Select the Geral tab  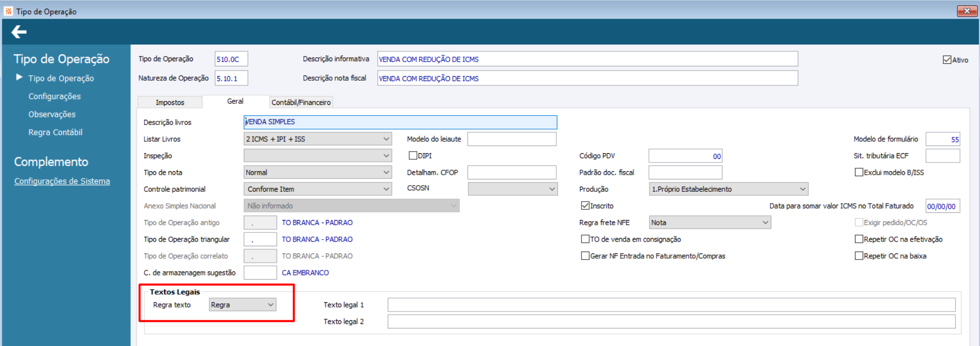[235, 101]
